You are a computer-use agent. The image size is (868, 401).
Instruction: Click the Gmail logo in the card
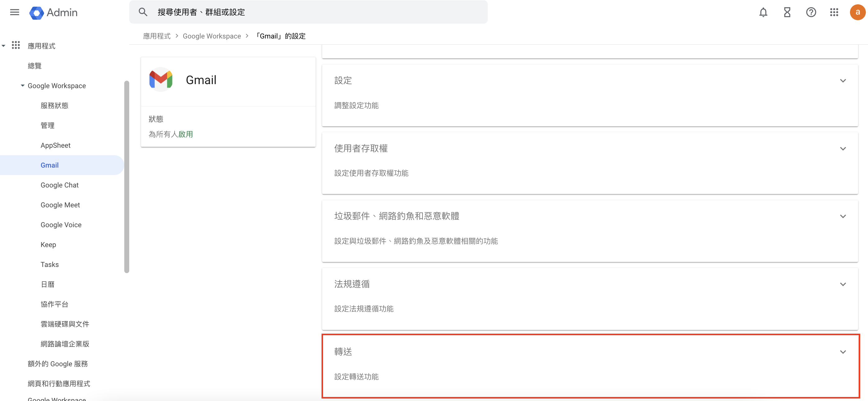pos(161,79)
